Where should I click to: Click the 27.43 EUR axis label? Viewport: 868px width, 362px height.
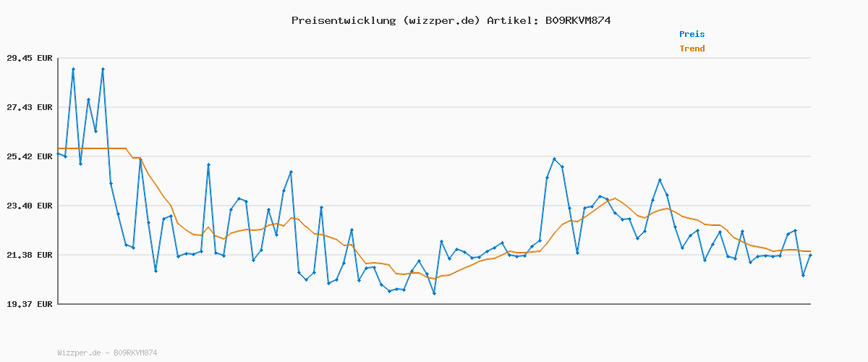pos(30,107)
